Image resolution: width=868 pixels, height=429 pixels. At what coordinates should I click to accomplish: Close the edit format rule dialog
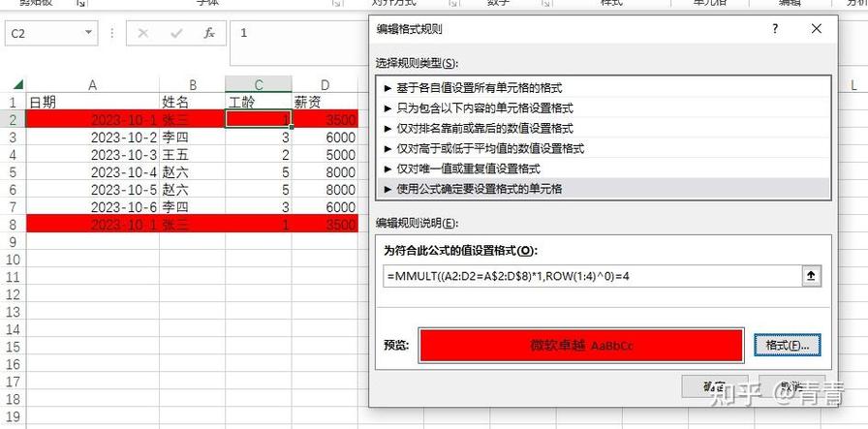(x=816, y=29)
